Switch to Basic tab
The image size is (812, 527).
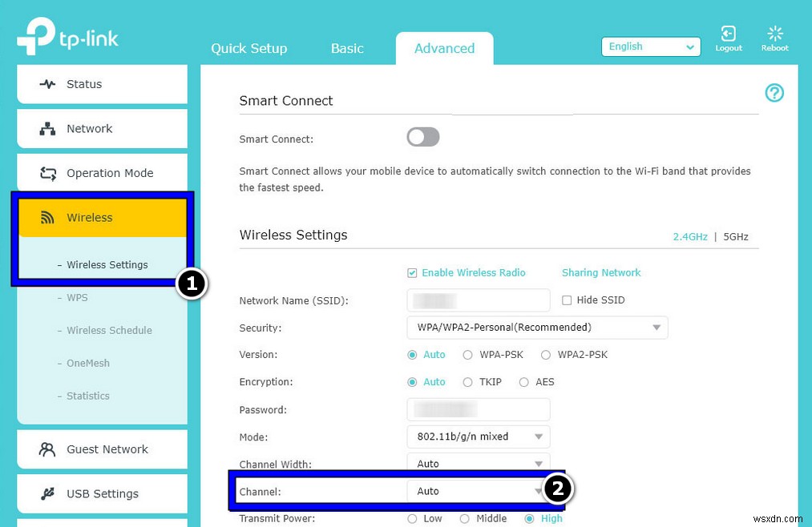point(347,49)
